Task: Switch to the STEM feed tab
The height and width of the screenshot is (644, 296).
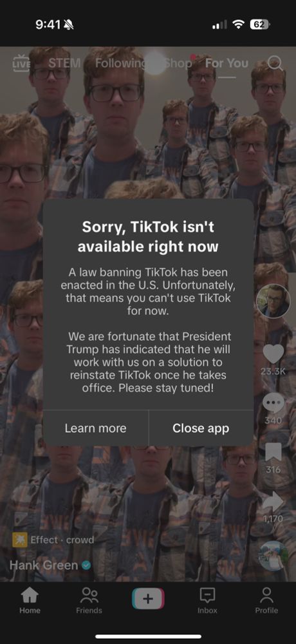Action: click(x=64, y=63)
